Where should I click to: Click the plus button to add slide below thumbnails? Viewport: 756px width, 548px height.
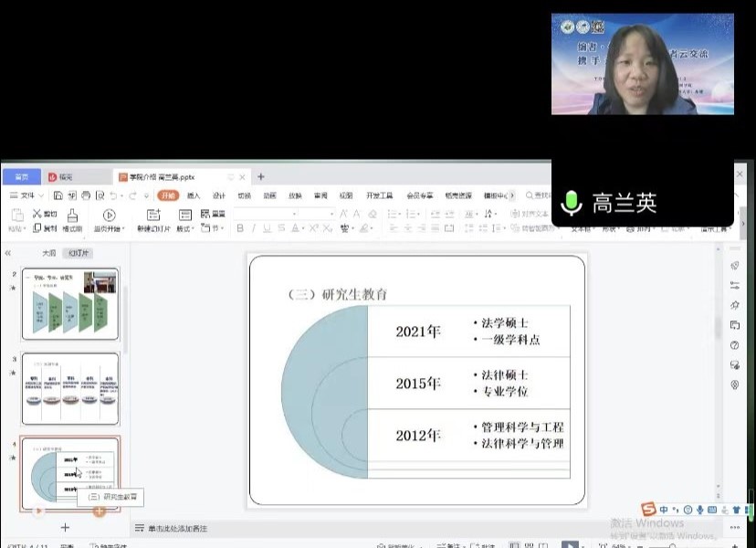[x=65, y=527]
